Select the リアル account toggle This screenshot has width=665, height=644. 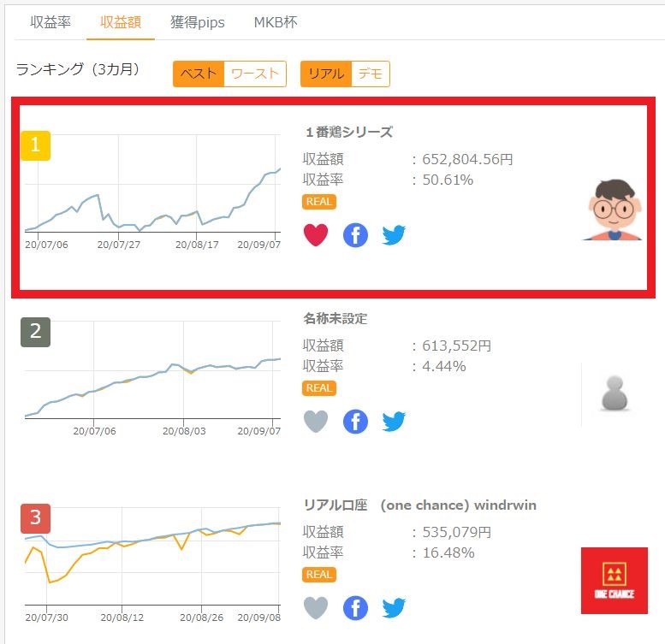click(x=326, y=74)
